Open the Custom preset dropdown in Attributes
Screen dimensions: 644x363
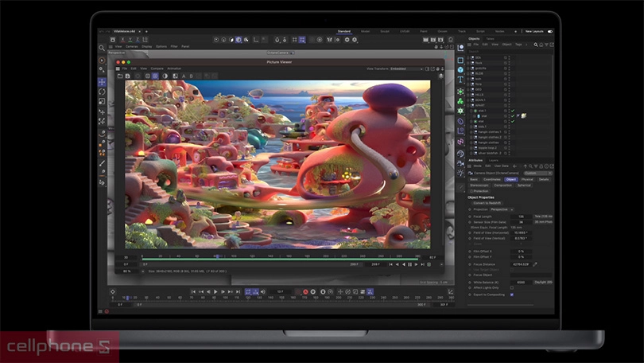[x=537, y=174]
